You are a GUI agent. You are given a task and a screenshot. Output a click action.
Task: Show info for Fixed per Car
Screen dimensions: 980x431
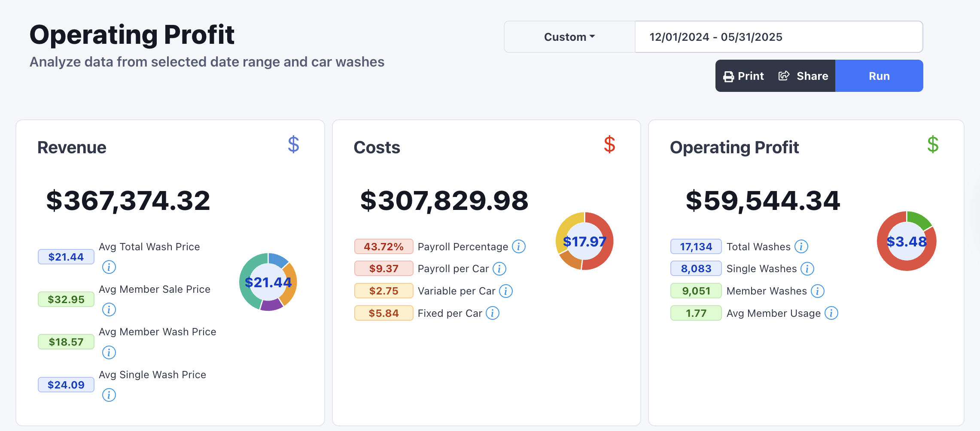click(493, 313)
